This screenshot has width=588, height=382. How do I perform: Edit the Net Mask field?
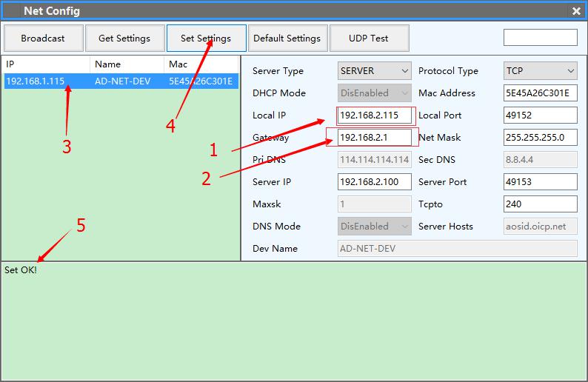(540, 138)
